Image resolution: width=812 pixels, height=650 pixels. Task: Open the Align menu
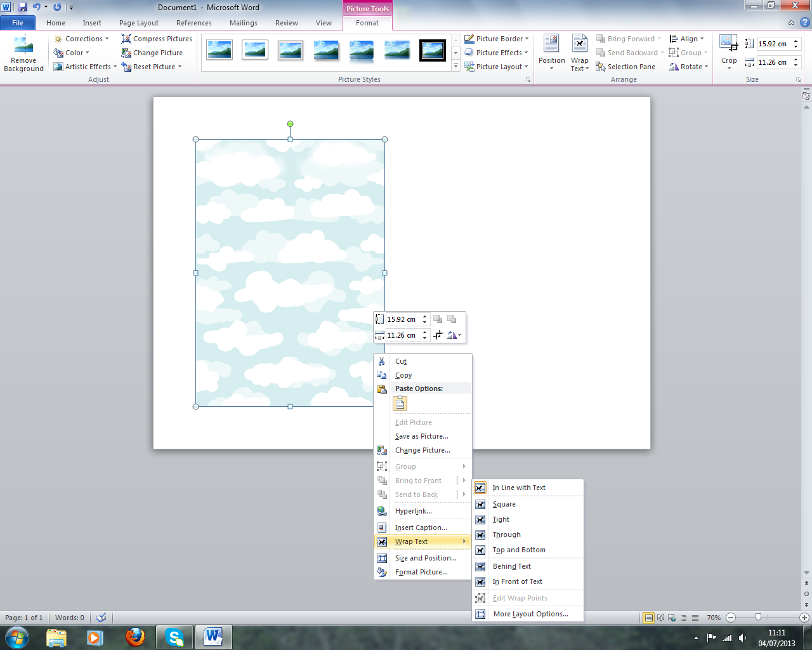click(687, 39)
